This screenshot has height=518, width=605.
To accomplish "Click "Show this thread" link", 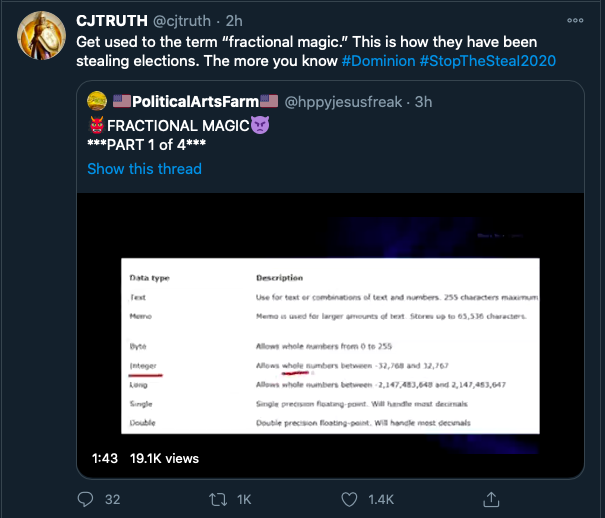I will (x=144, y=168).
